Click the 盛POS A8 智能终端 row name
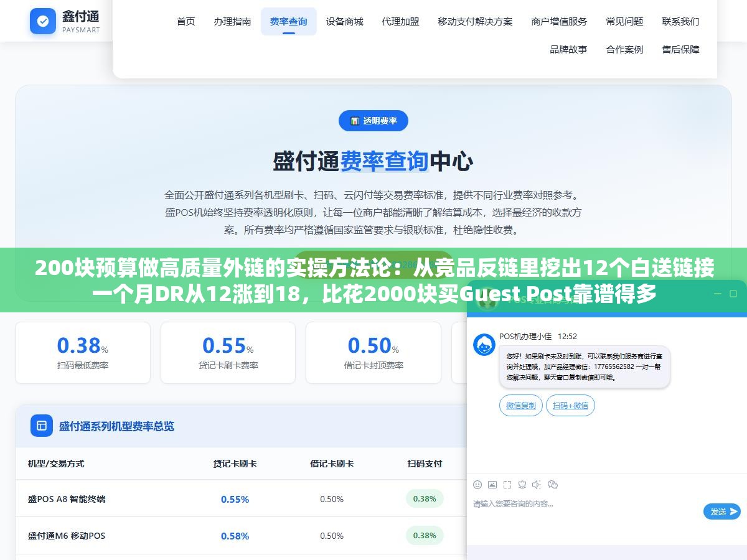747x560 pixels. pyautogui.click(x=67, y=499)
